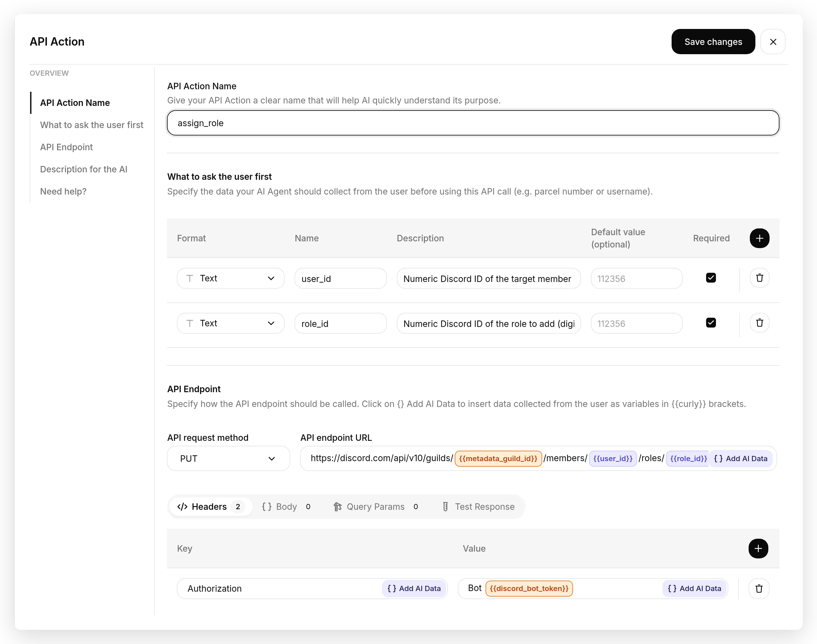Click the 'Default value (optional)' column header
817x644 pixels.
click(618, 238)
